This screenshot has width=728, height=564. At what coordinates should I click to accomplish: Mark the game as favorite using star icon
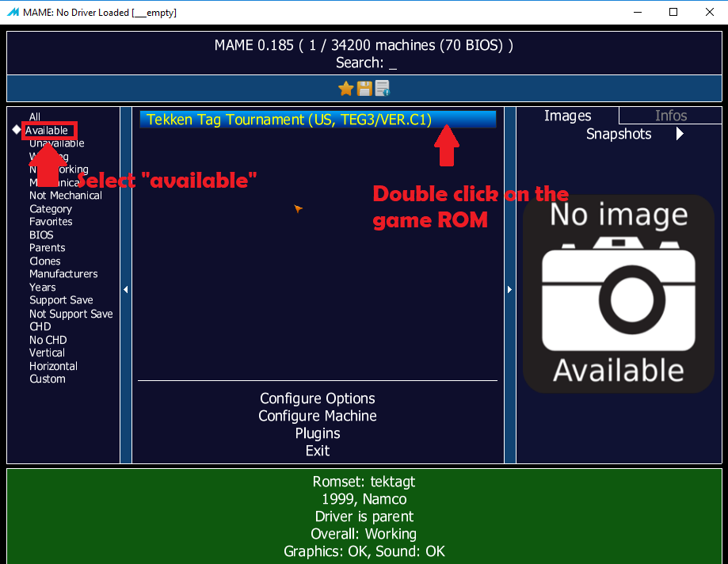[346, 89]
